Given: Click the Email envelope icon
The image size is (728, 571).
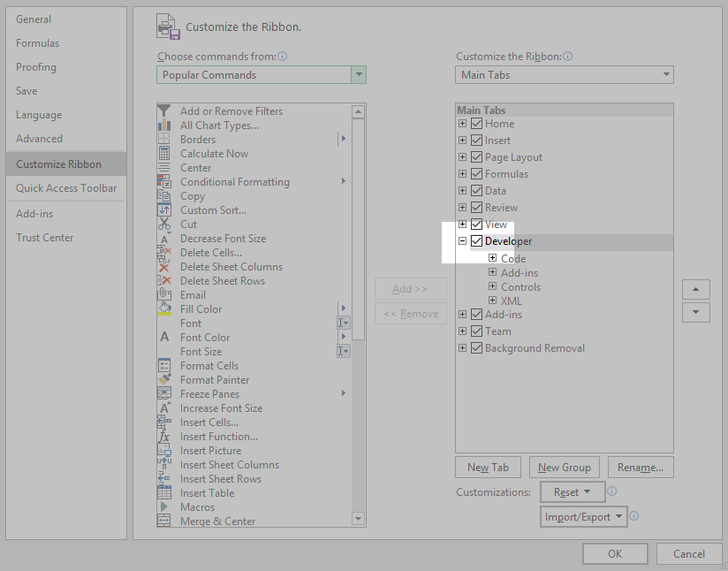Looking at the screenshot, I should [164, 295].
